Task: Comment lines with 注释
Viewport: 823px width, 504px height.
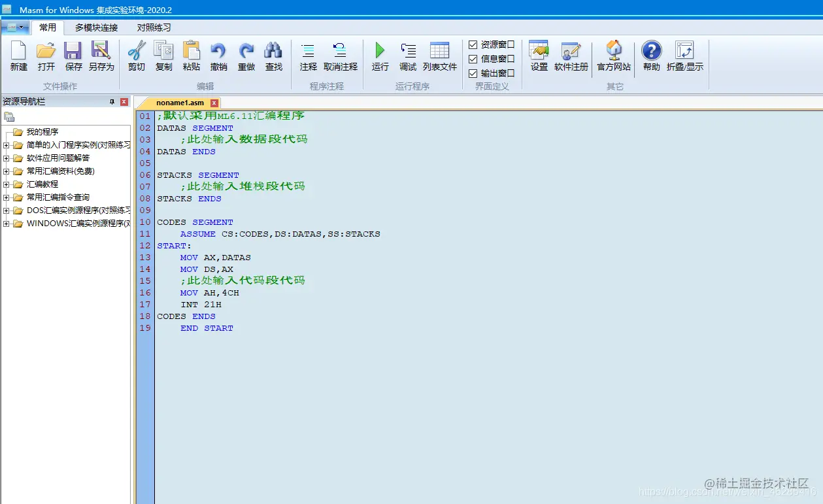Action: pos(308,56)
